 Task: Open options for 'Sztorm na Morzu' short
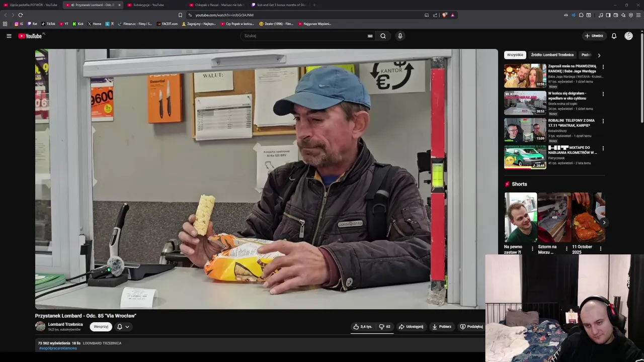[x=567, y=248]
